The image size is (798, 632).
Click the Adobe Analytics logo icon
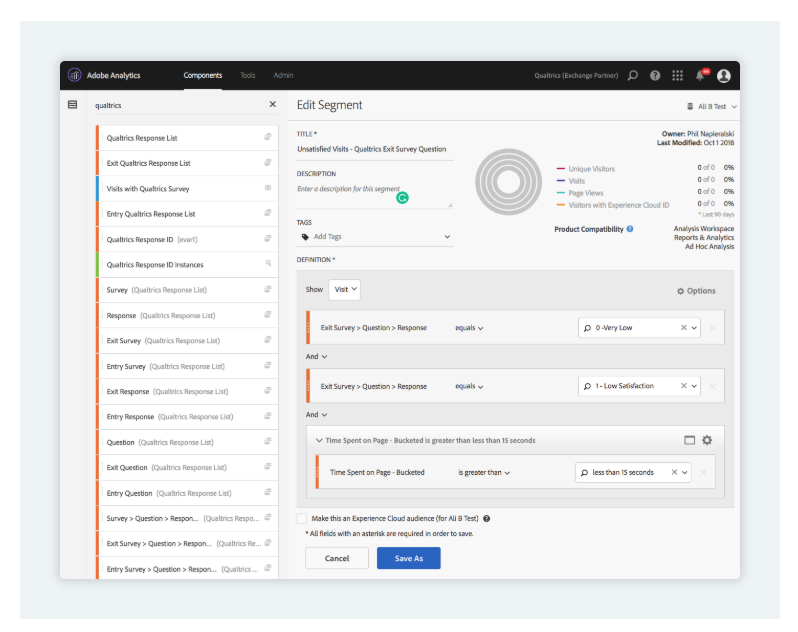coord(75,75)
